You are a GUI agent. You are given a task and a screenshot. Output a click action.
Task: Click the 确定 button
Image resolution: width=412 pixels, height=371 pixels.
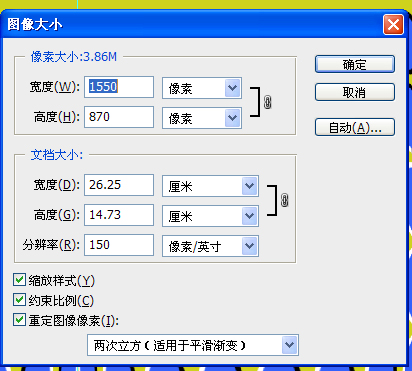pyautogui.click(x=355, y=64)
